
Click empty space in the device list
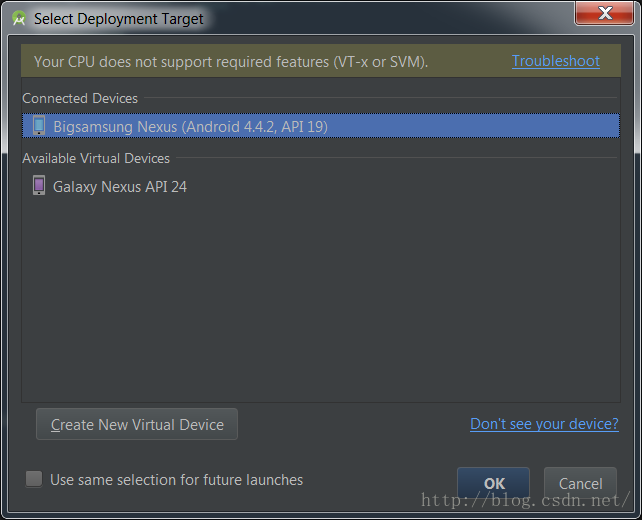tap(321, 299)
